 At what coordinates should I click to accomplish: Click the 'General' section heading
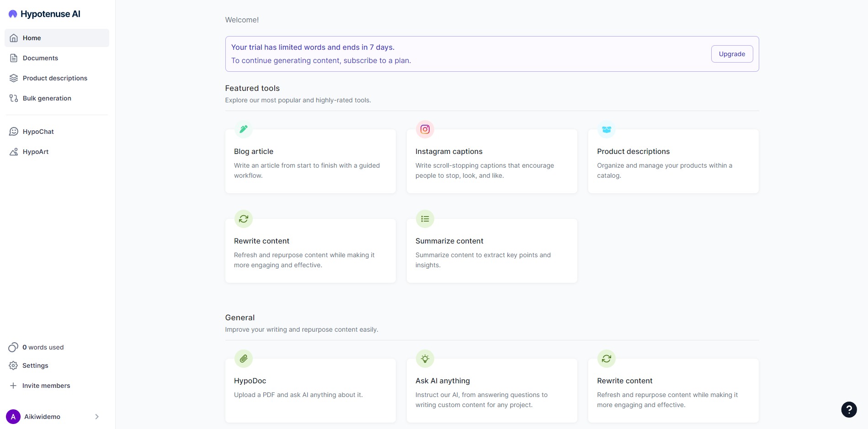(240, 318)
